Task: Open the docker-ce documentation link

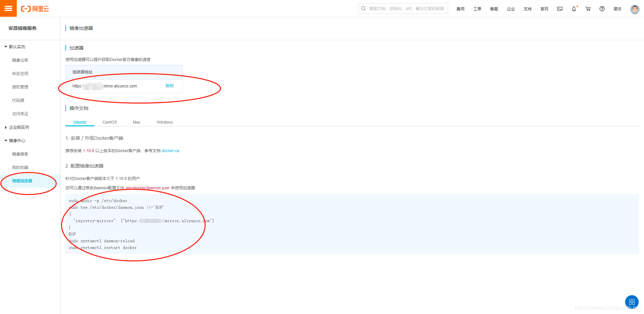Action: (170, 151)
